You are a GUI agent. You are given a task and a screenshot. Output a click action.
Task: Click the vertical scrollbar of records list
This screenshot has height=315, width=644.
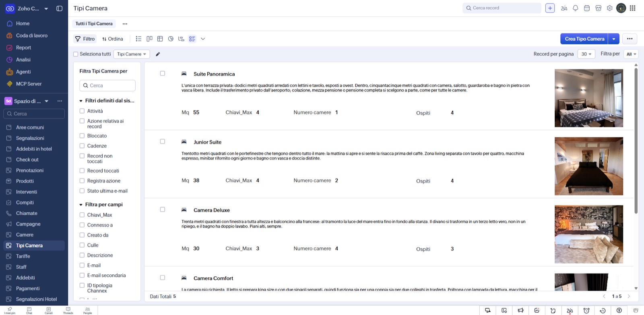coord(636,141)
